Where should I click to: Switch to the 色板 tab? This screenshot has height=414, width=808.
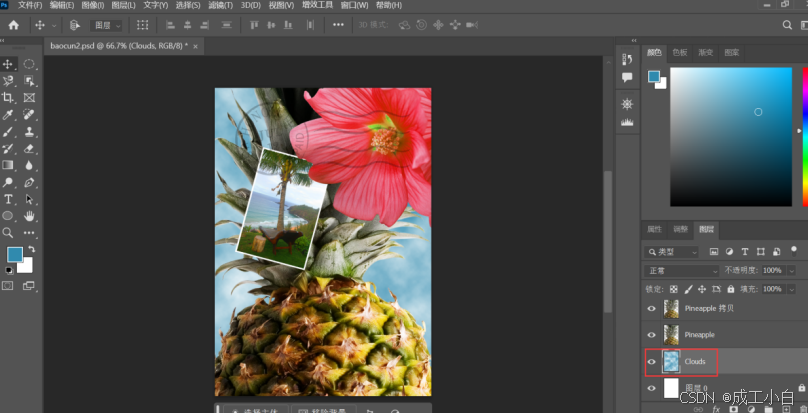[680, 53]
